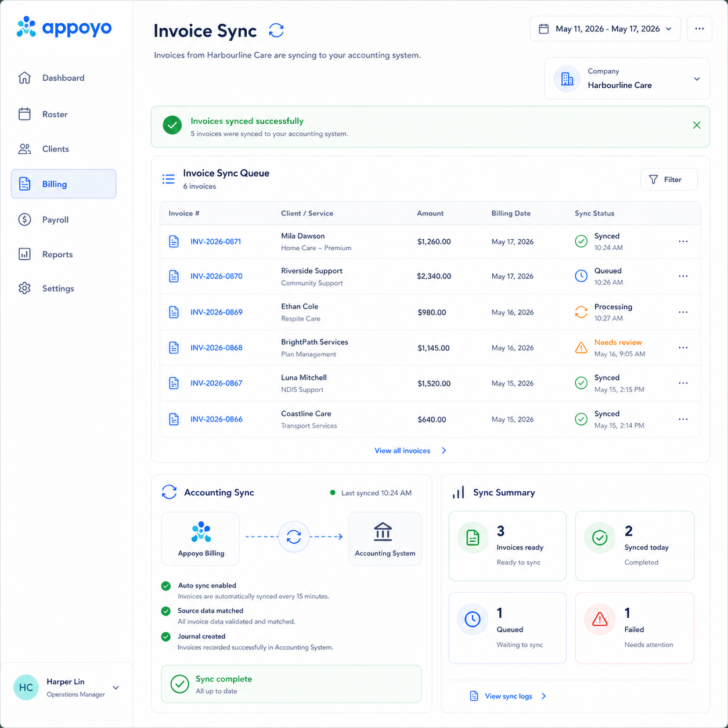This screenshot has height=728, width=728.
Task: Dismiss the Invoices synced successfully banner
Action: [697, 125]
